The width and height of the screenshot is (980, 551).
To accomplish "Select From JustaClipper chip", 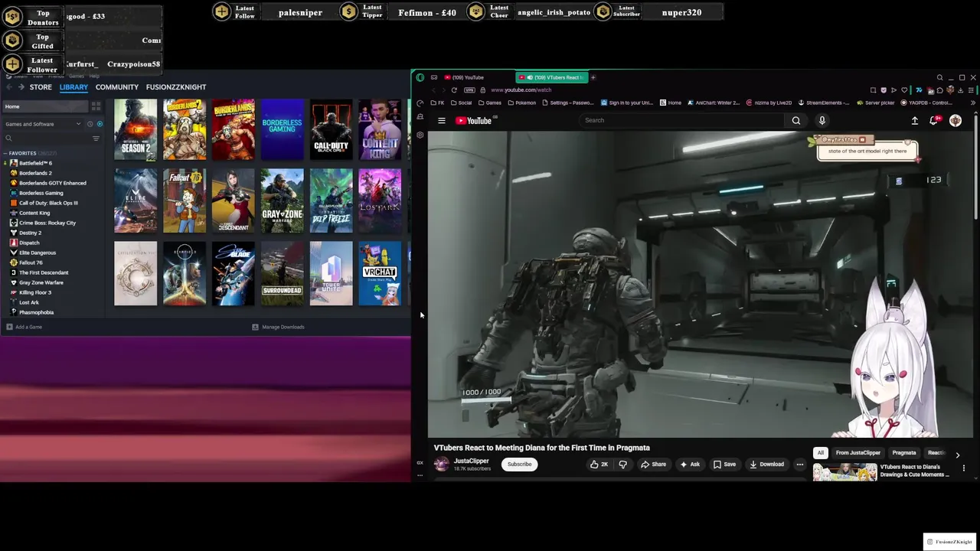I will pos(858,452).
